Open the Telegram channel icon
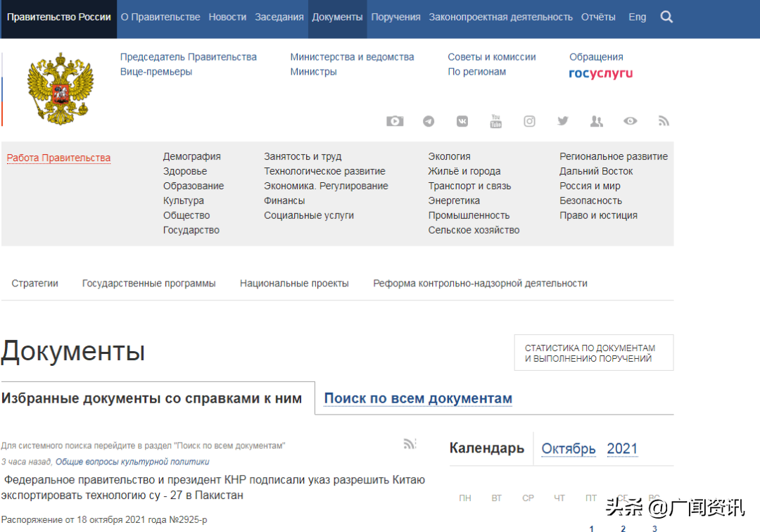The height and width of the screenshot is (532, 760). coord(429,121)
